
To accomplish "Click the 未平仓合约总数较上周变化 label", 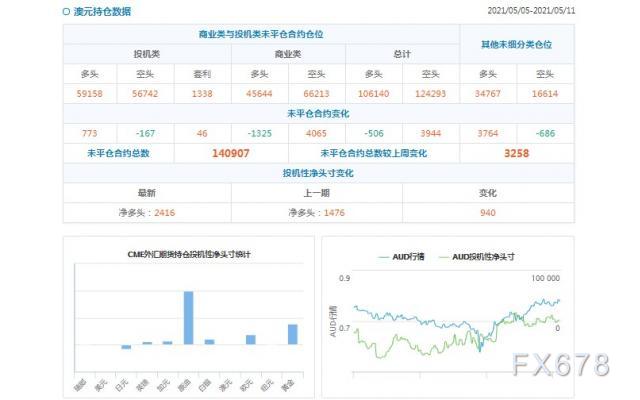I will click(x=373, y=153).
